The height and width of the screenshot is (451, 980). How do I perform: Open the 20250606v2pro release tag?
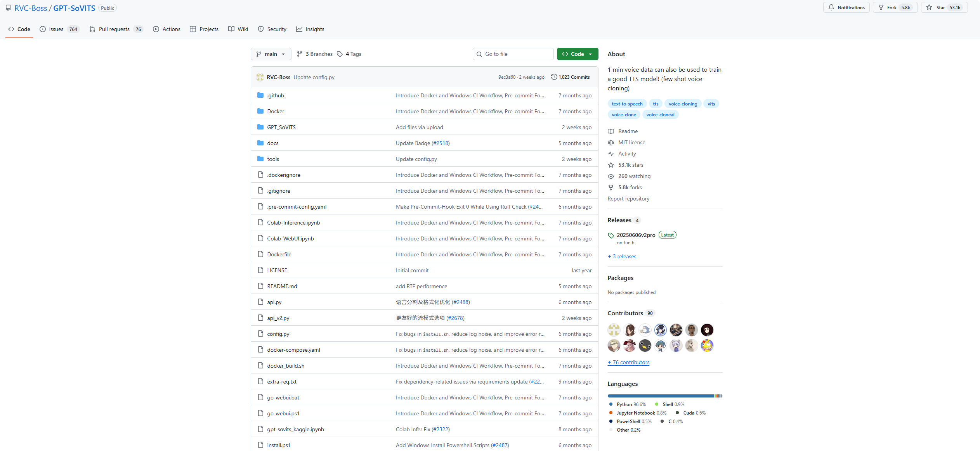[x=635, y=235]
